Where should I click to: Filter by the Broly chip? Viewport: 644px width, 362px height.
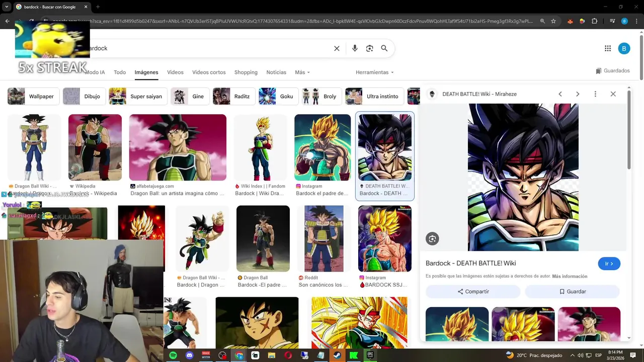(x=321, y=96)
